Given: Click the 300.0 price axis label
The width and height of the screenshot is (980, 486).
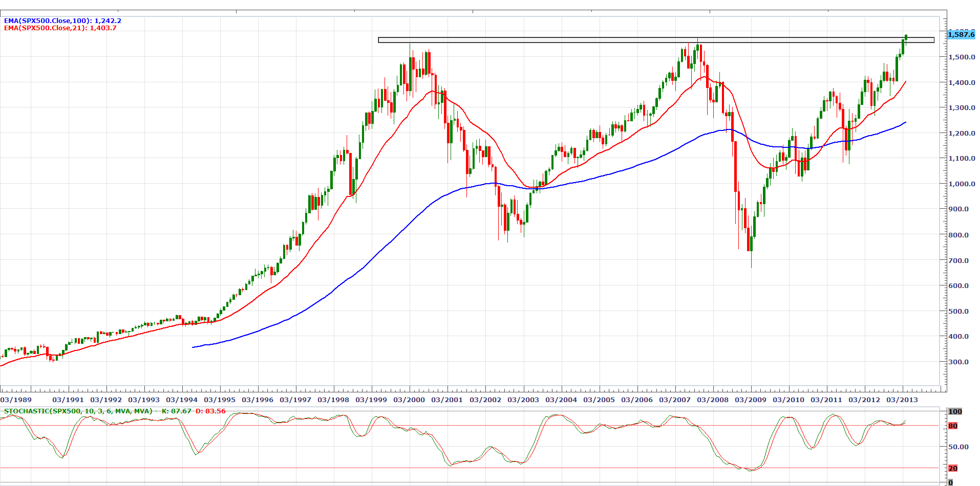Looking at the screenshot, I should 958,362.
